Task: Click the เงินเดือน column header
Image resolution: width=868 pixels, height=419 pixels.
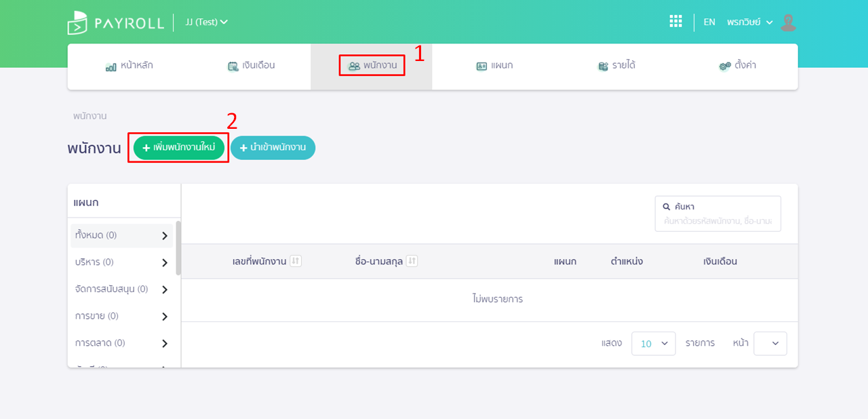Action: click(x=720, y=261)
